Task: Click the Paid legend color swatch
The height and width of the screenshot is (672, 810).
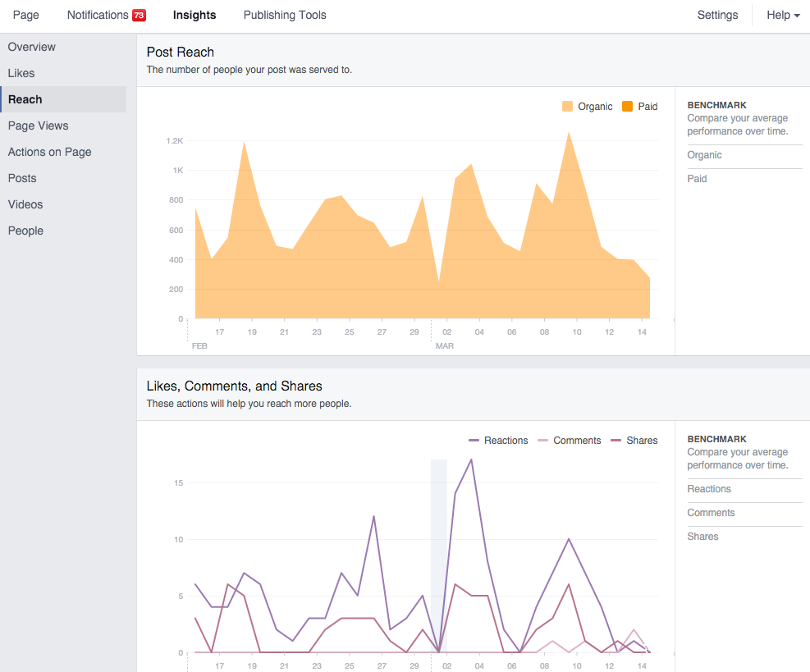Action: (628, 107)
